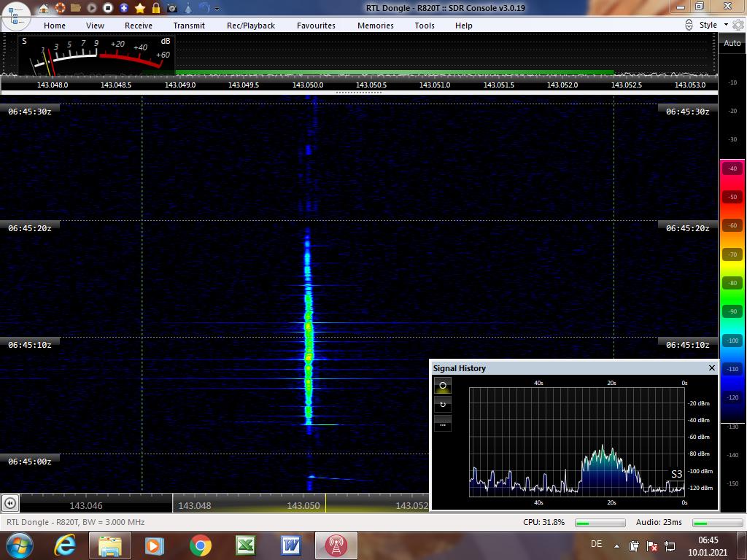The image size is (747, 560).
Task: Click the power plug tray icon
Action: point(634,545)
